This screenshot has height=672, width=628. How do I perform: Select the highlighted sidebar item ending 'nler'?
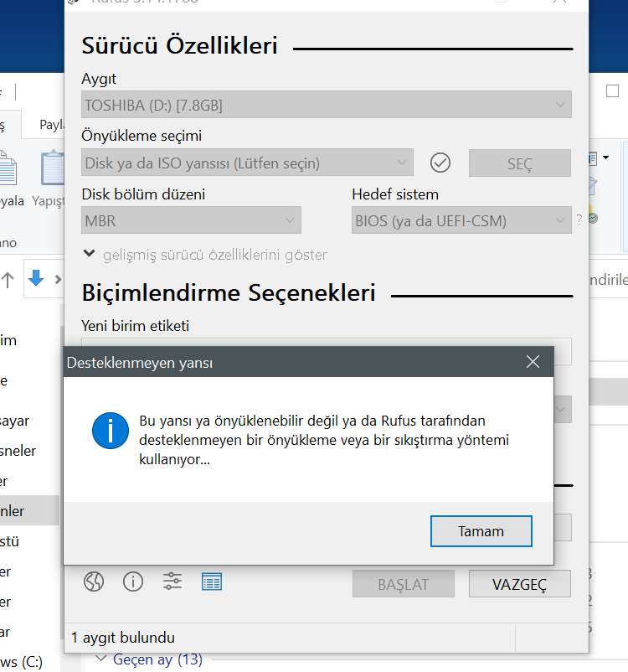click(29, 510)
